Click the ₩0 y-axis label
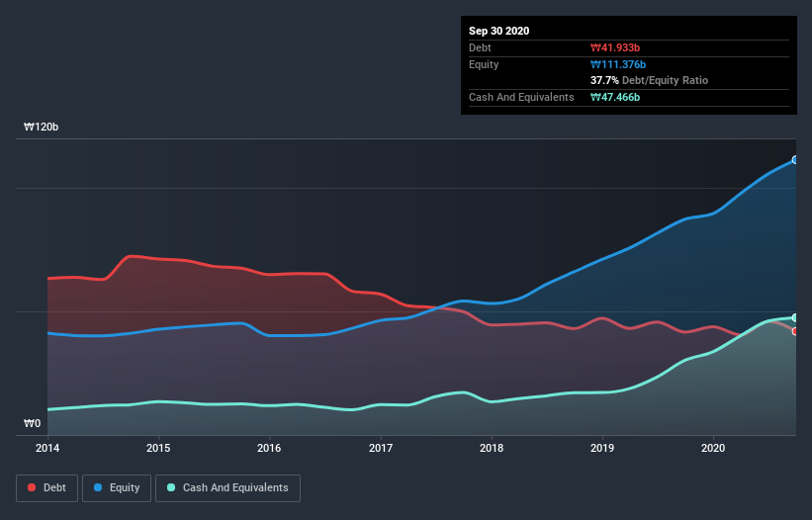Image resolution: width=812 pixels, height=520 pixels. pyautogui.click(x=32, y=423)
